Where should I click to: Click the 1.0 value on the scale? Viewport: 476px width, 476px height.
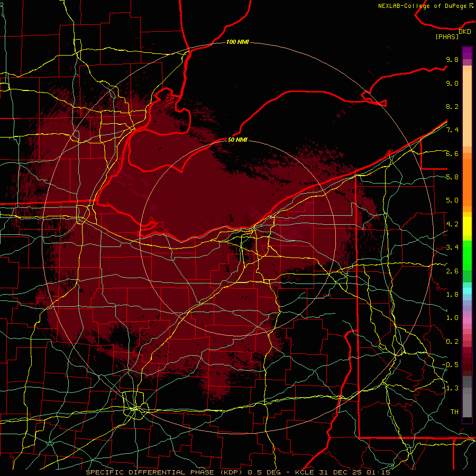(452, 318)
